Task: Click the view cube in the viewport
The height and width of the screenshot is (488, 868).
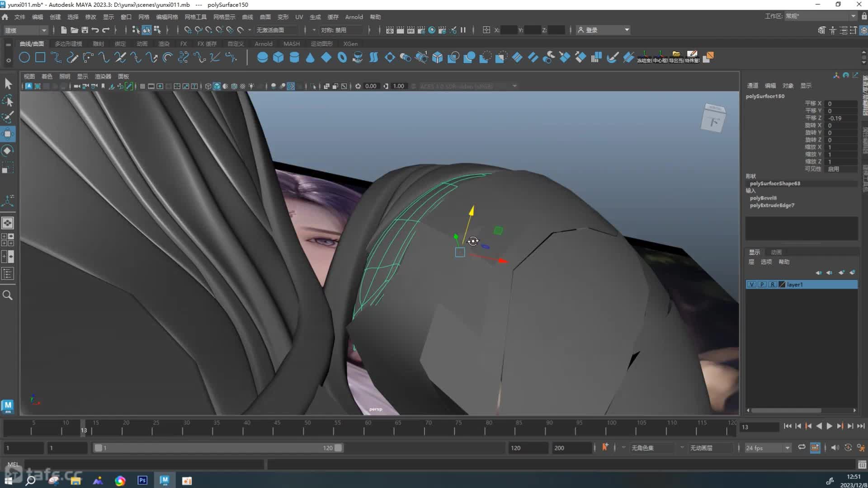Action: point(713,118)
